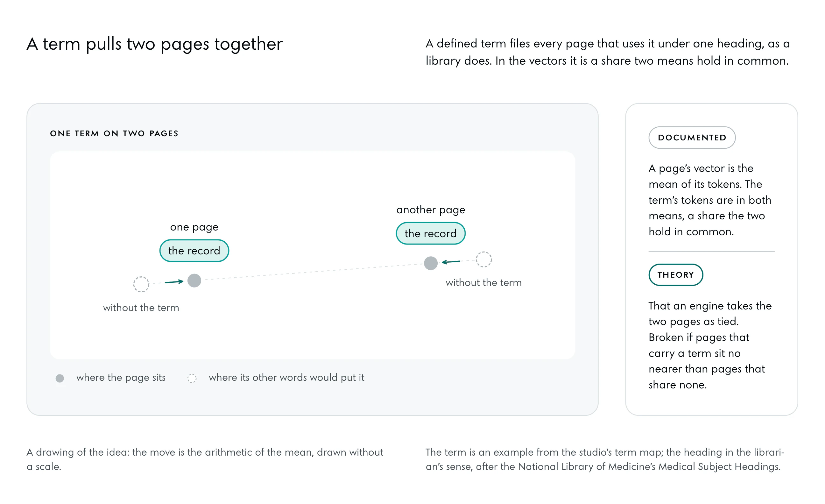Viewport: 825px width, 504px height.
Task: Click the legend dashed circle for other words
Action: pyautogui.click(x=192, y=378)
